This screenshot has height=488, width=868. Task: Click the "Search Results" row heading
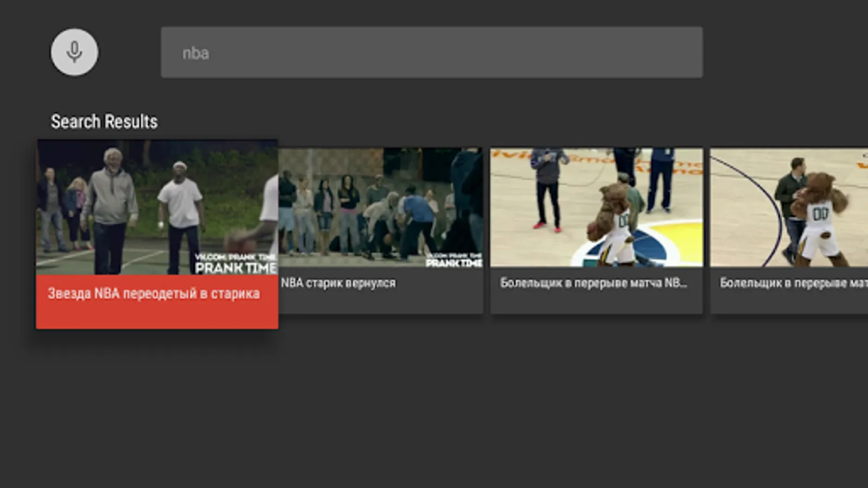104,121
